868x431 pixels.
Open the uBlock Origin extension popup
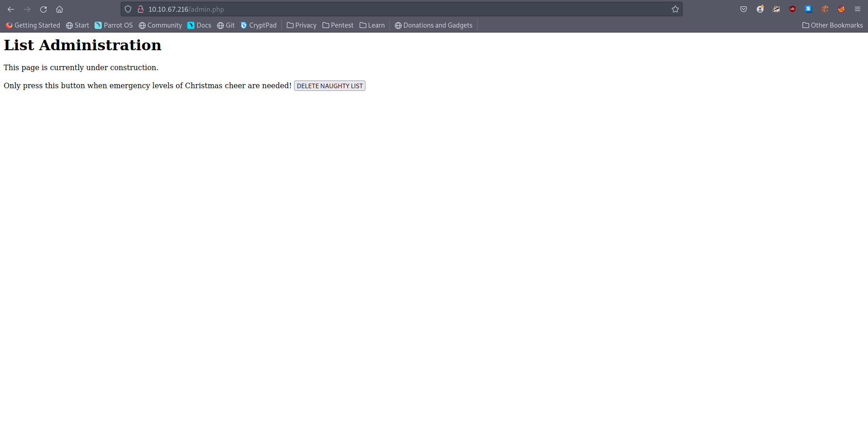point(792,9)
